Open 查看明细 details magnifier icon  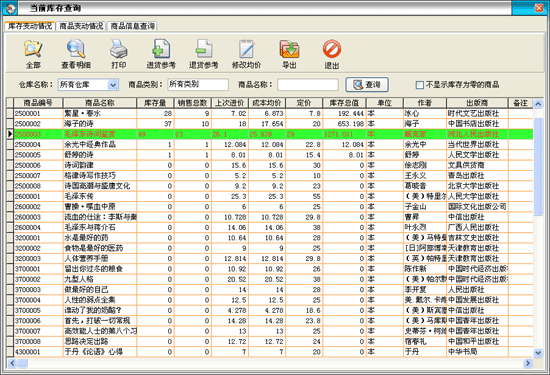click(76, 49)
